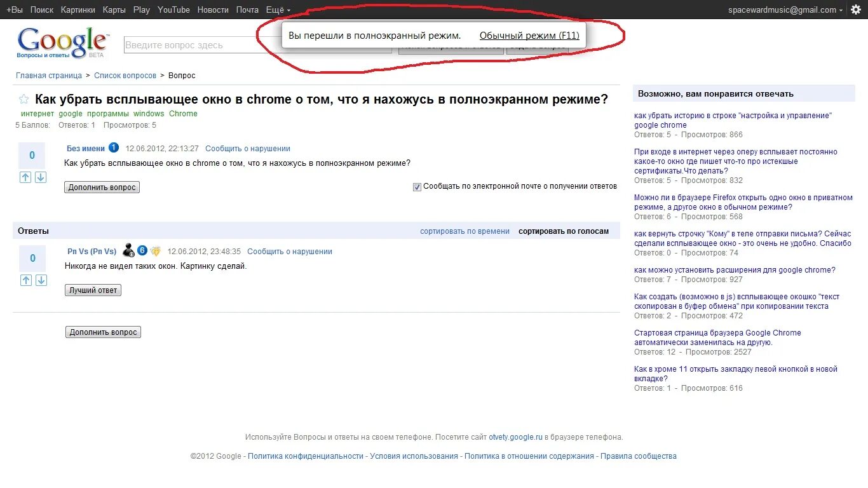This screenshot has height=488, width=868.
Task: Mark answer with Лучший ответ button
Action: 93,290
